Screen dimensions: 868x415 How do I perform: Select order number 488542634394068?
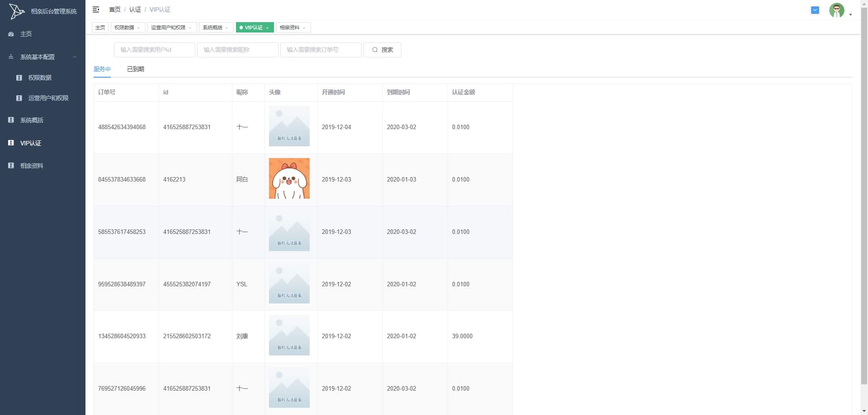pyautogui.click(x=122, y=127)
